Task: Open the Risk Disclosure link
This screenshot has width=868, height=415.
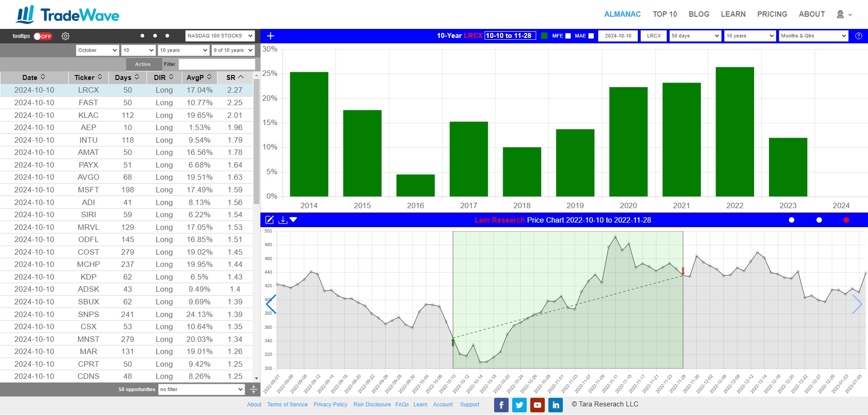Action: pyautogui.click(x=372, y=405)
